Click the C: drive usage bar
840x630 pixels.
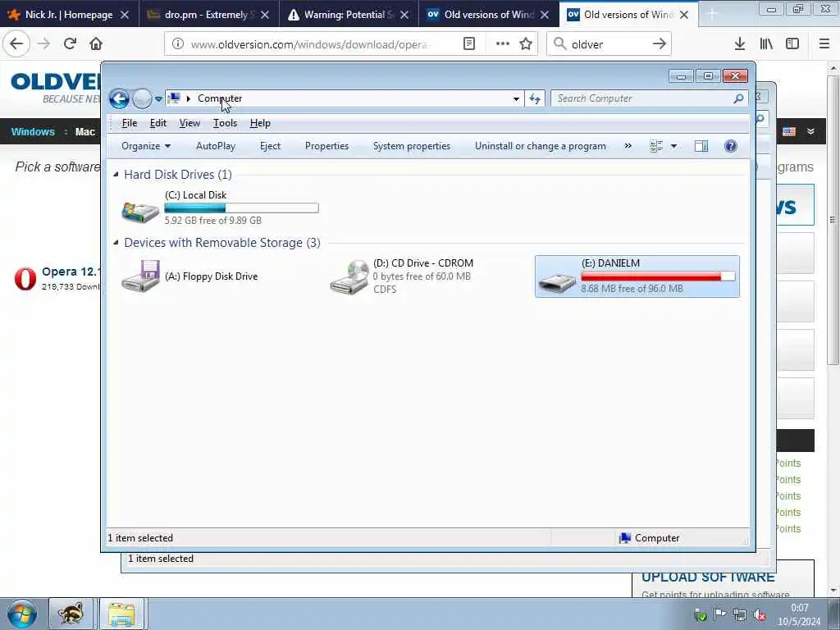242,208
